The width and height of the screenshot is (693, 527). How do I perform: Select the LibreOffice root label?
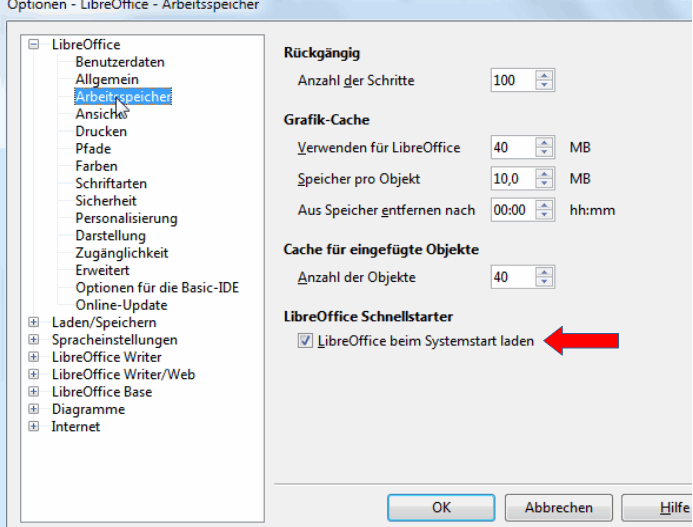pos(86,45)
